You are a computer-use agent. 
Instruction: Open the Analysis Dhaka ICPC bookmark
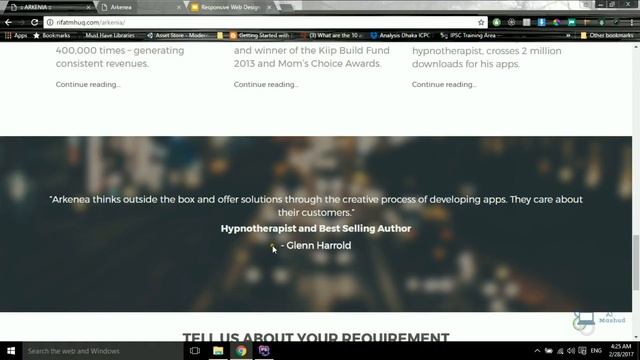400,36
